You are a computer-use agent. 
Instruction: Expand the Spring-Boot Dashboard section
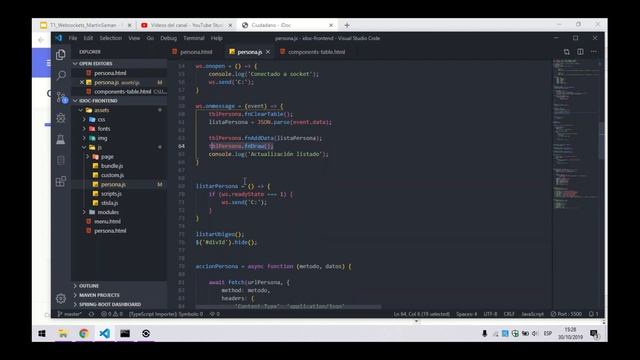110,304
